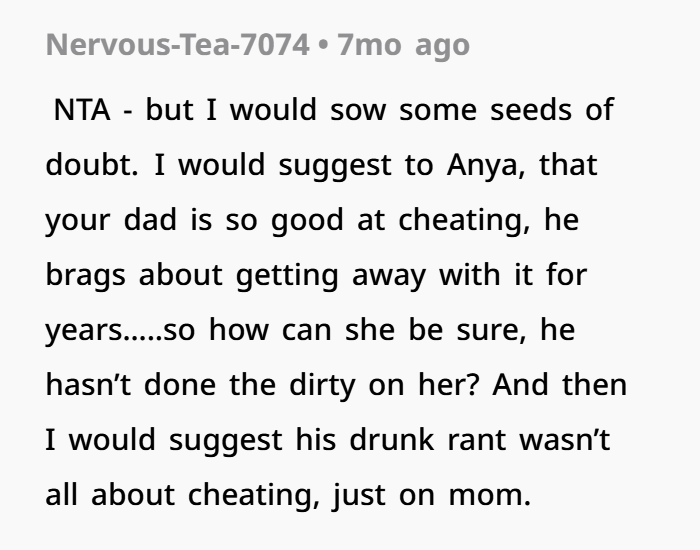Click the word "doubt." in the comment
This screenshot has width=700, height=550.
click(x=91, y=165)
